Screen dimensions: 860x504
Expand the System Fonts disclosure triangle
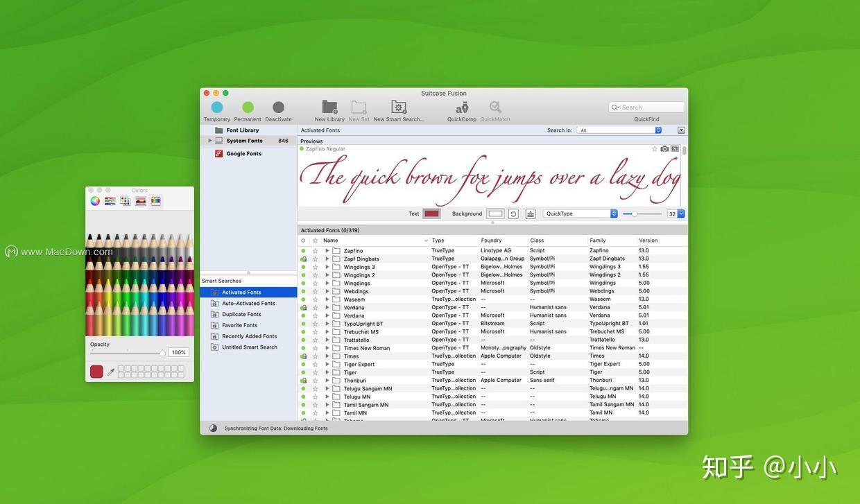coord(210,140)
